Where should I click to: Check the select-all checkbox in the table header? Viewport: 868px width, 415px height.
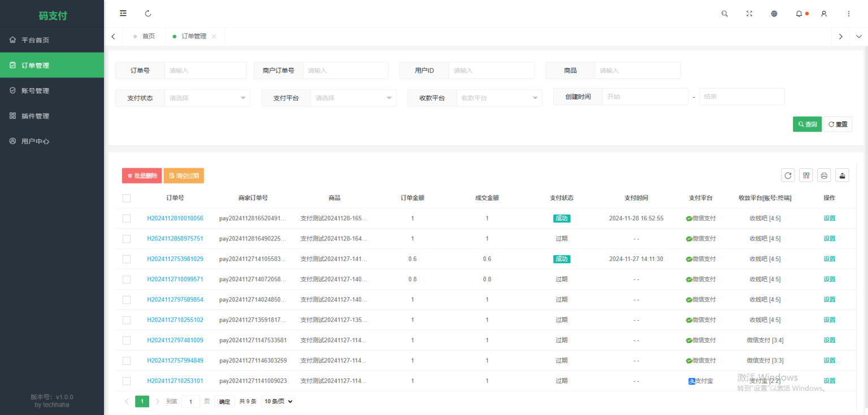click(126, 198)
